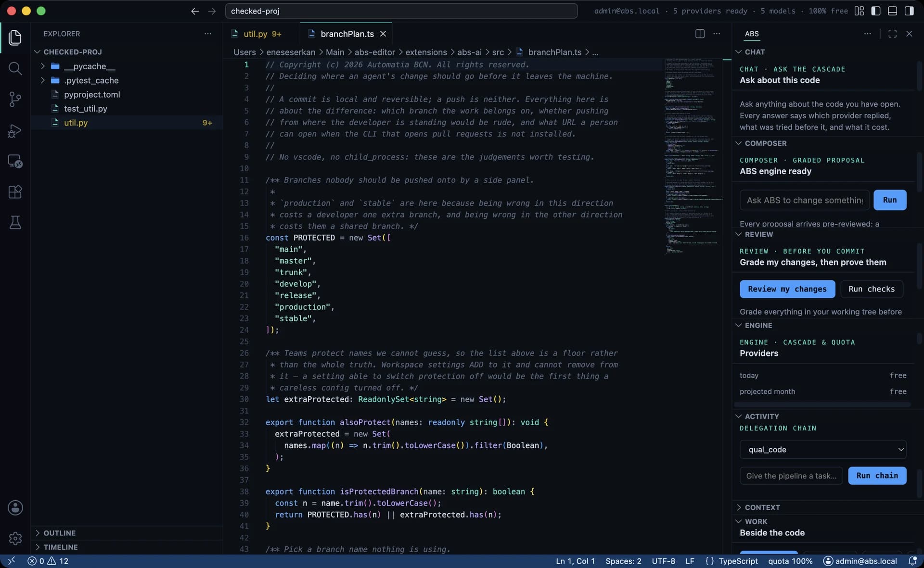Click the Run checks button

872,289
